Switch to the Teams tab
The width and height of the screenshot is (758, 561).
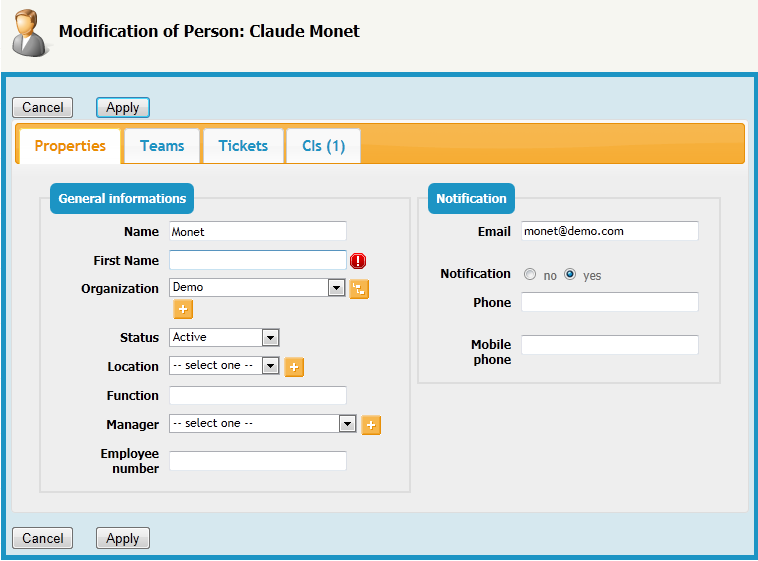tap(162, 146)
